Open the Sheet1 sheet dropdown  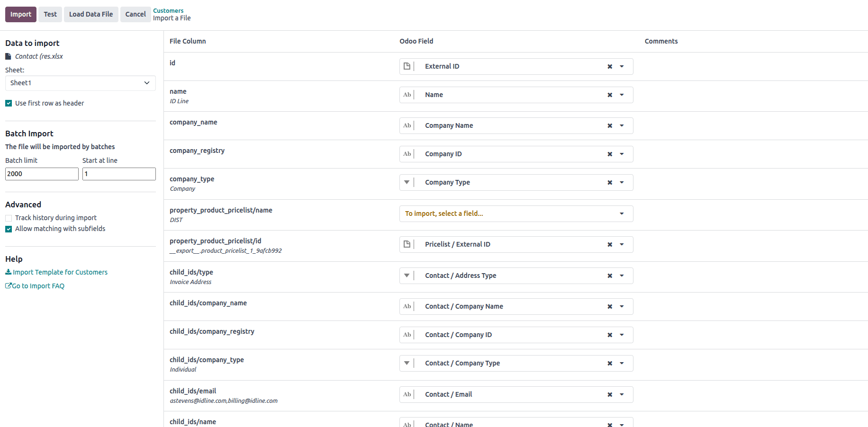click(80, 83)
